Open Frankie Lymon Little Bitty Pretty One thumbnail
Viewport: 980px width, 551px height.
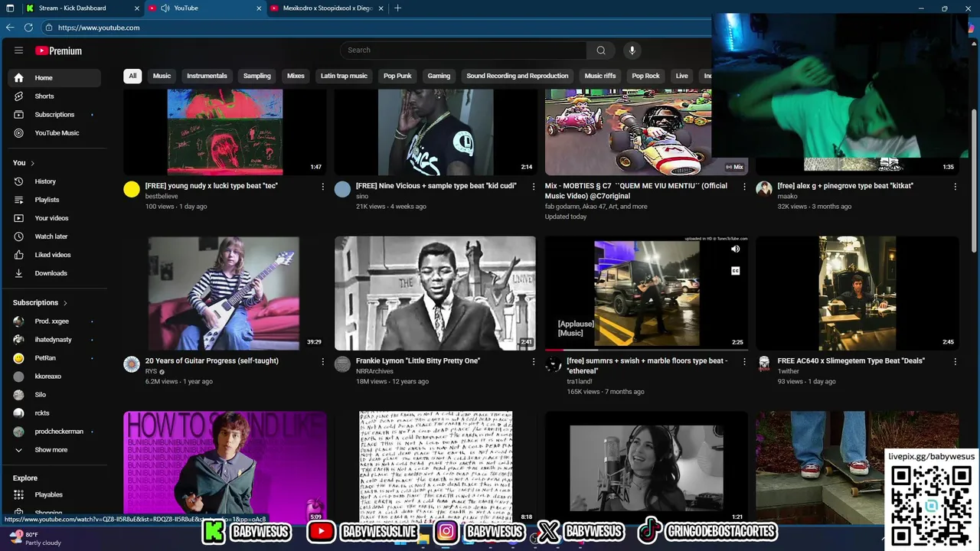click(435, 293)
